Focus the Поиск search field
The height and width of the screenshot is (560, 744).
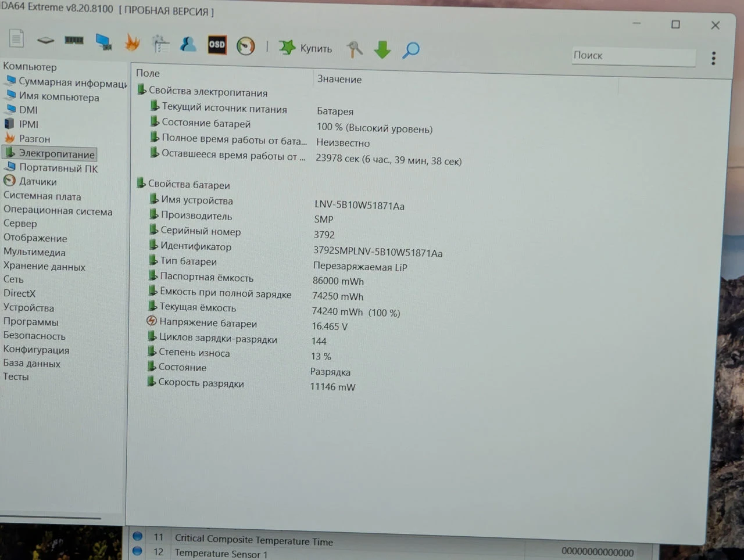[x=634, y=56]
